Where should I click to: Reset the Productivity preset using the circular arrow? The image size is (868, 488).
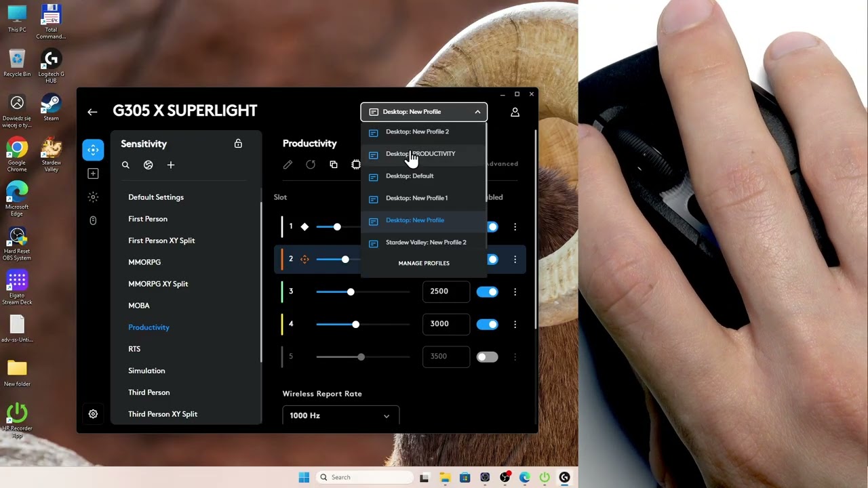point(311,165)
